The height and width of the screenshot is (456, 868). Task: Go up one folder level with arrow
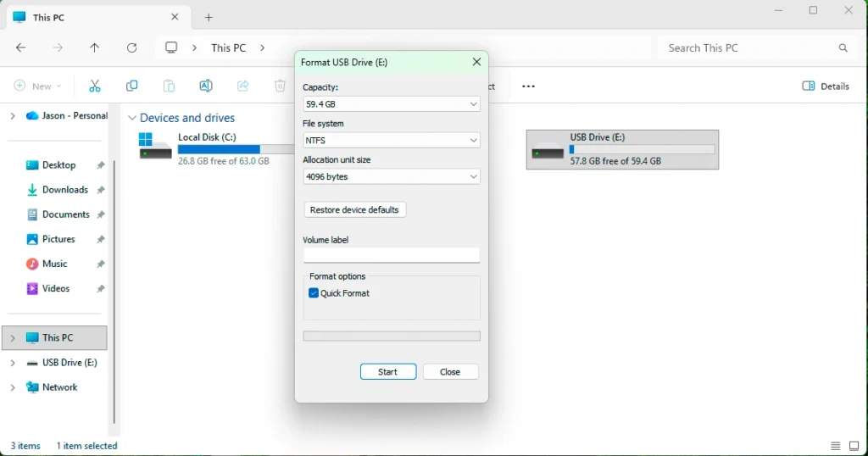coord(94,48)
